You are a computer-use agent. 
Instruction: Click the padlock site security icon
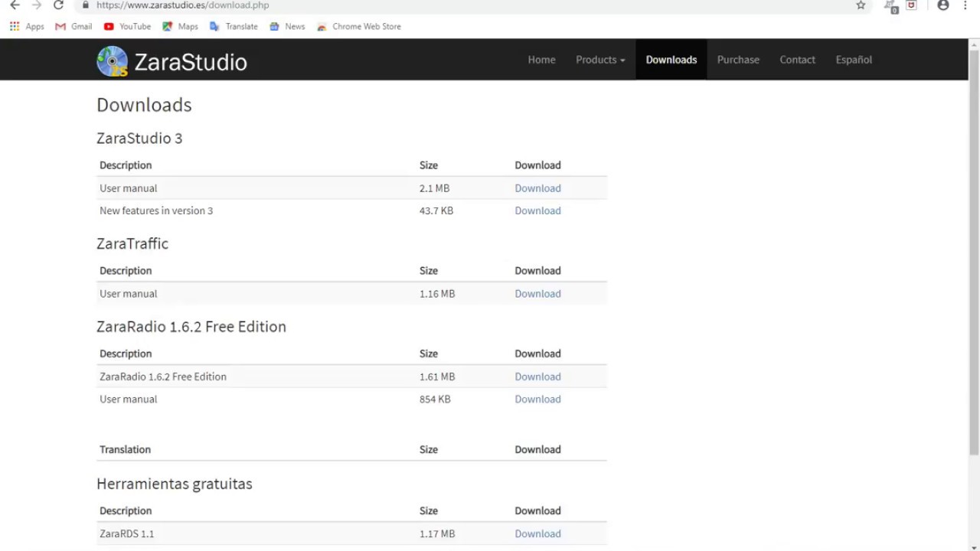85,5
